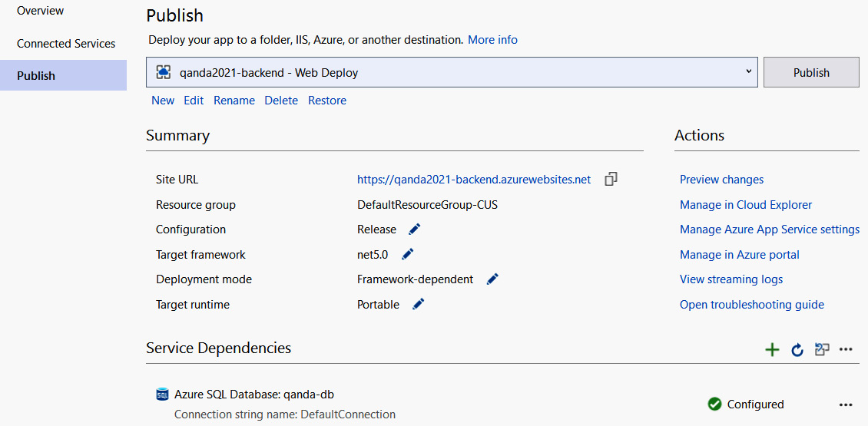Viewport: 868px width, 426px height.
Task: Edit the net5.0 target framework via the pencil icon
Action: tap(407, 255)
